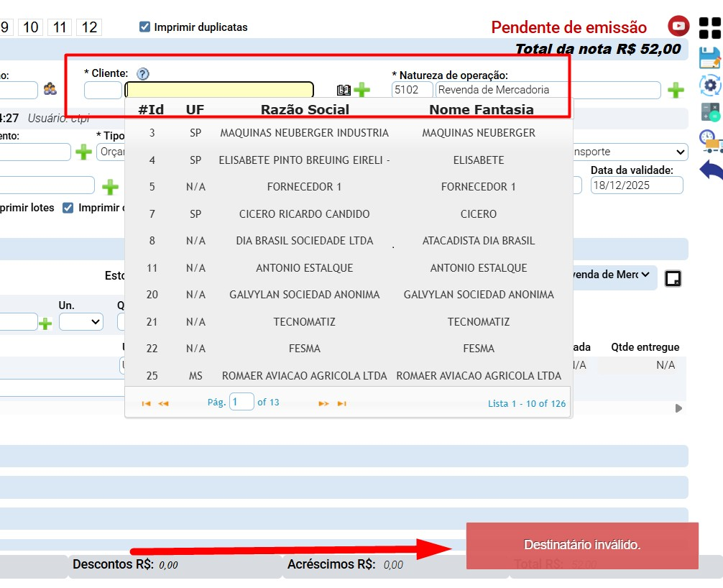Image resolution: width=723 pixels, height=588 pixels.
Task: Enable the Imprimir duplicatas checkbox
Action: (145, 27)
